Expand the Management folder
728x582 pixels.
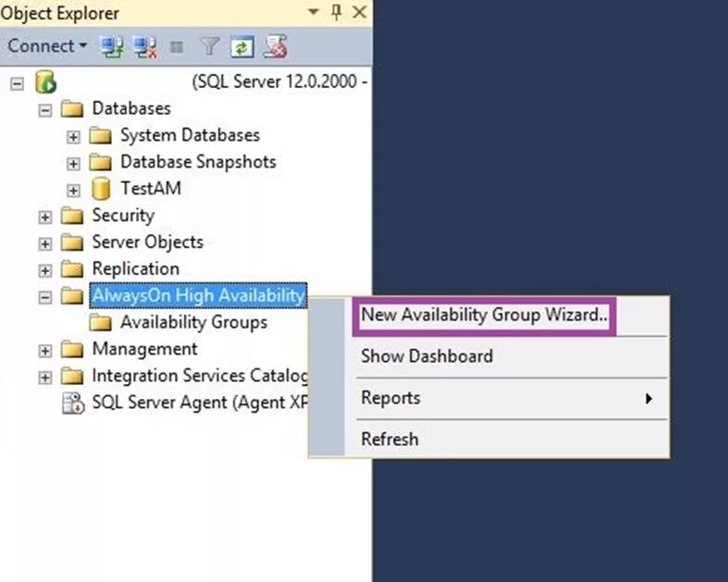45,352
